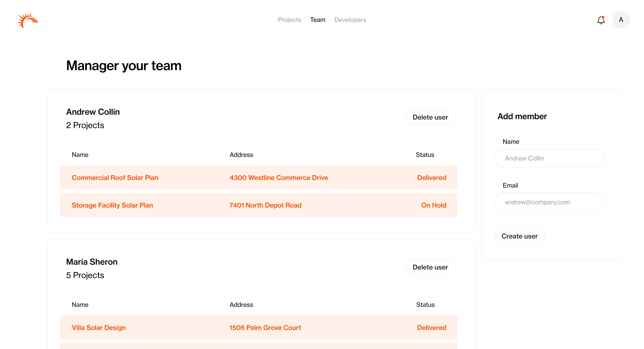Click address 1506 Palm Grove Court
The image size is (644, 349).
coord(265,328)
